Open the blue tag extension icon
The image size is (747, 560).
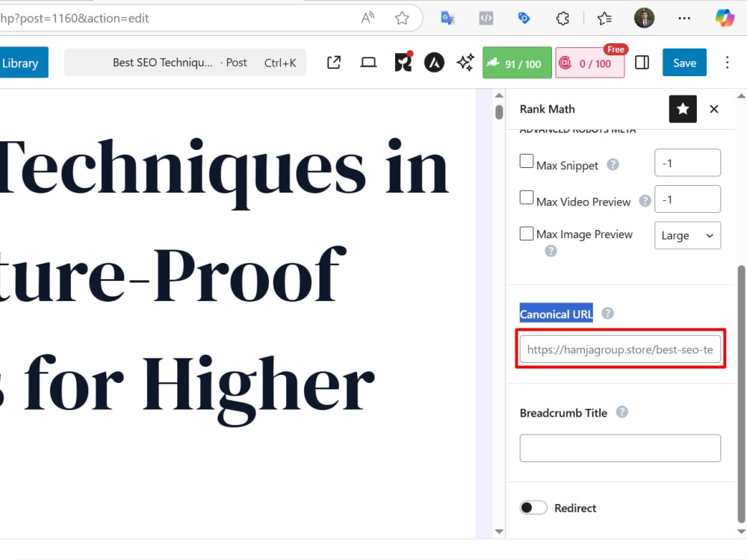point(524,18)
